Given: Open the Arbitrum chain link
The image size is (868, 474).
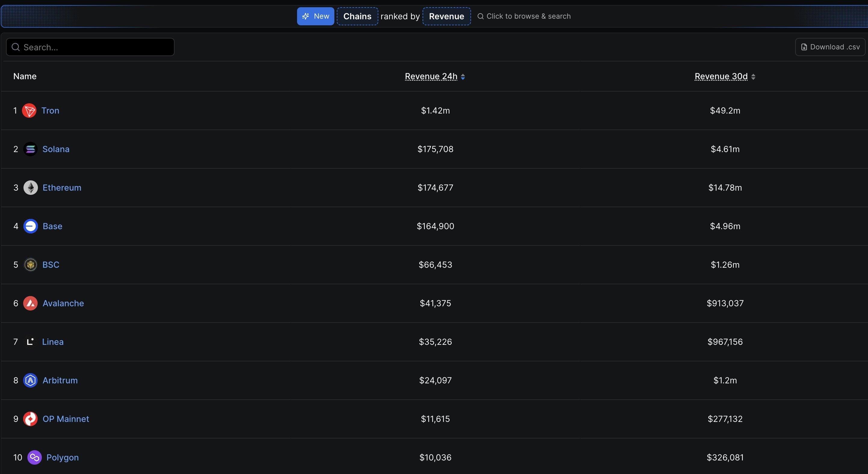Looking at the screenshot, I should coord(60,380).
